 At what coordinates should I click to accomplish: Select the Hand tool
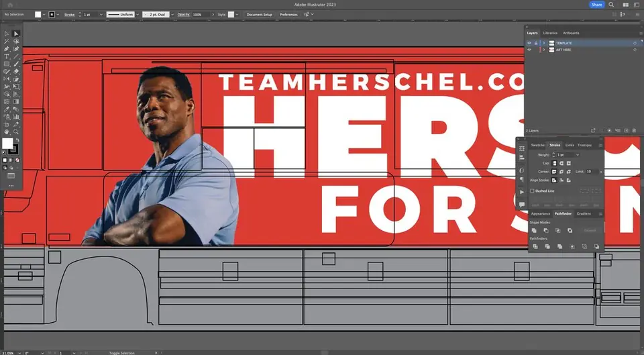pos(7,132)
